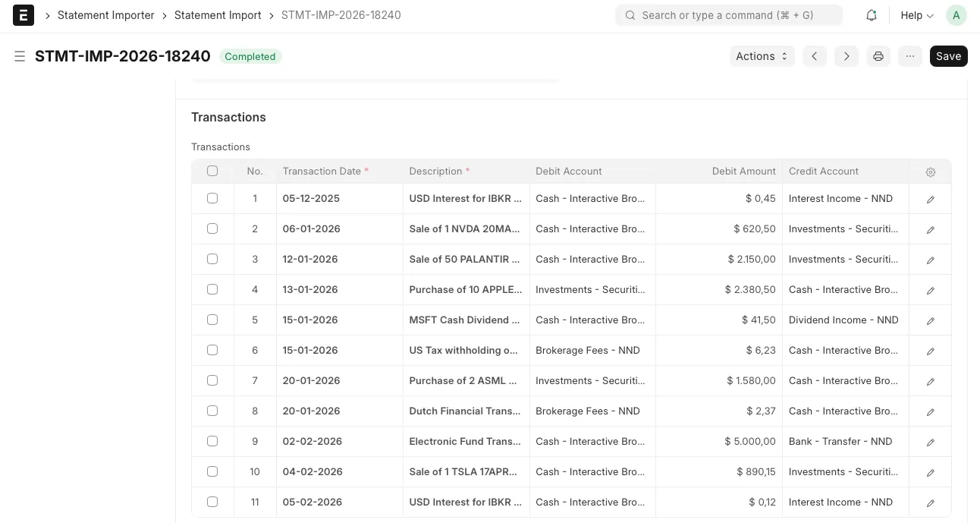Expand the Actions dropdown
This screenshot has width=980, height=523.
coord(762,56)
